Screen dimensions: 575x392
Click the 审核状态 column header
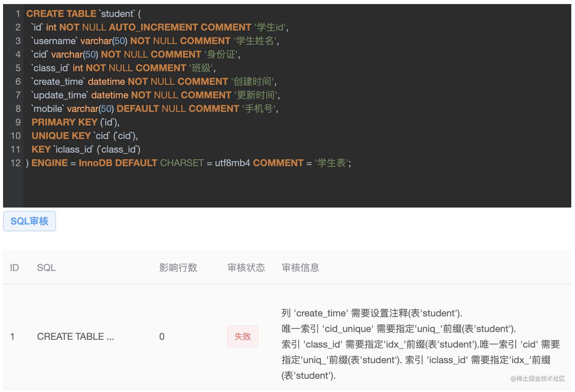246,268
